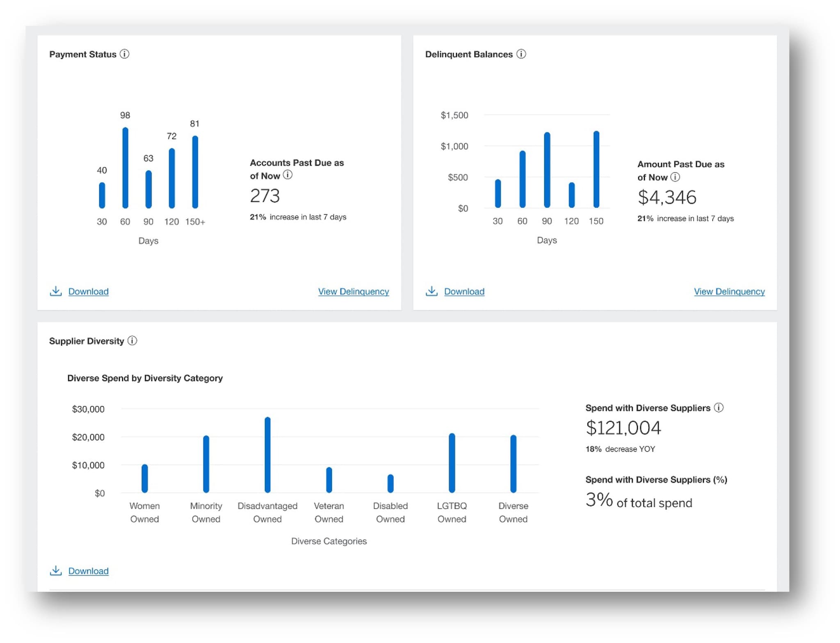This screenshot has height=643, width=840.
Task: Click download arrow icon in Supplier Diversity card
Action: [x=56, y=570]
